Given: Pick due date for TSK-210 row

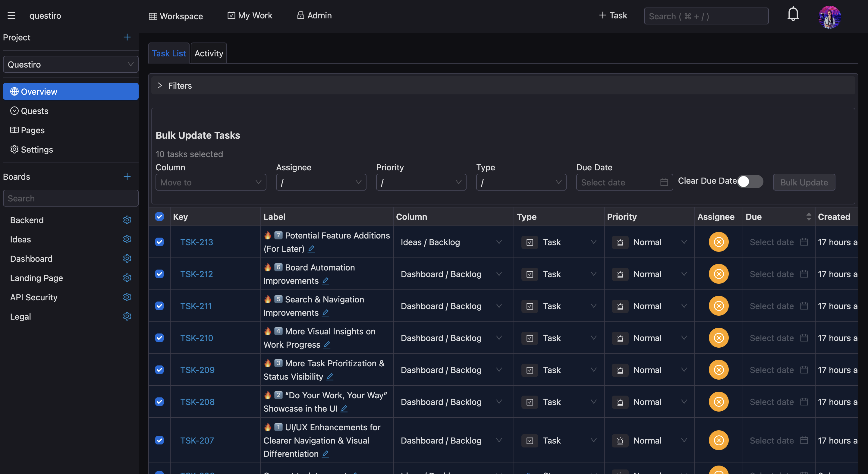Looking at the screenshot, I should (779, 338).
